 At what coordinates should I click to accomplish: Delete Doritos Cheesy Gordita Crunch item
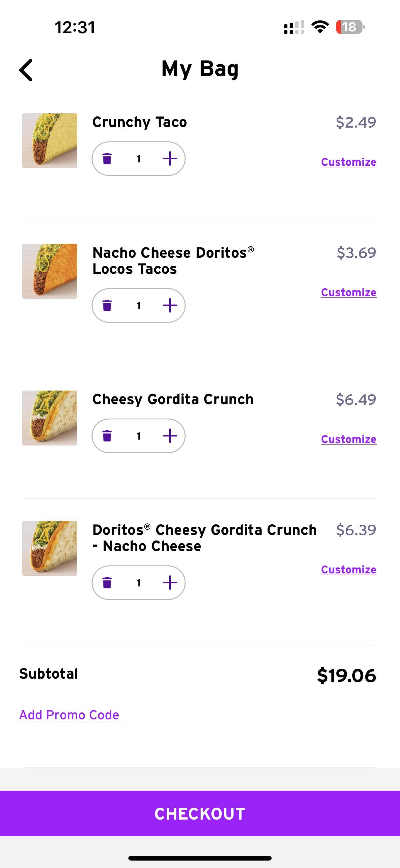pyautogui.click(x=107, y=583)
